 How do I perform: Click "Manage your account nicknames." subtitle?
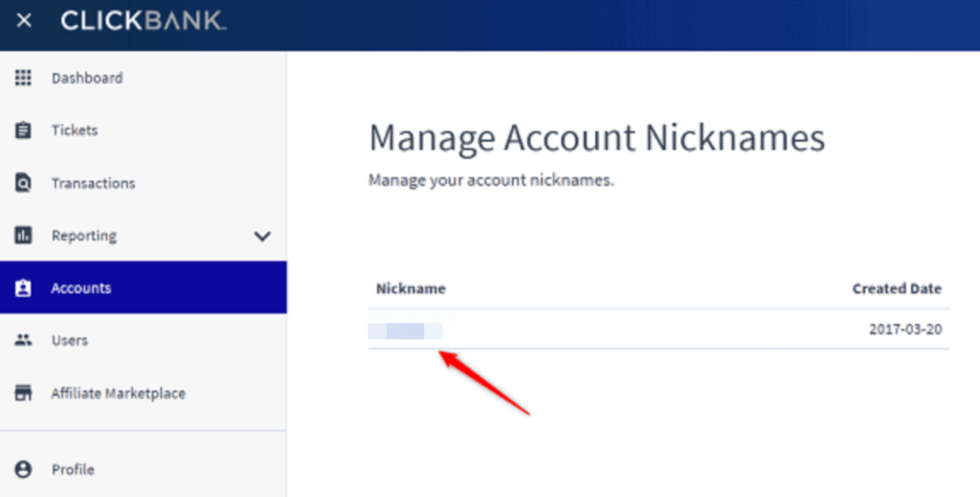coord(491,181)
